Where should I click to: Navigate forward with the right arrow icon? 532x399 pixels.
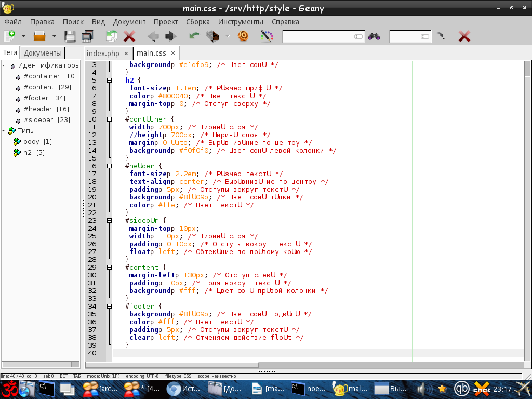pos(170,36)
